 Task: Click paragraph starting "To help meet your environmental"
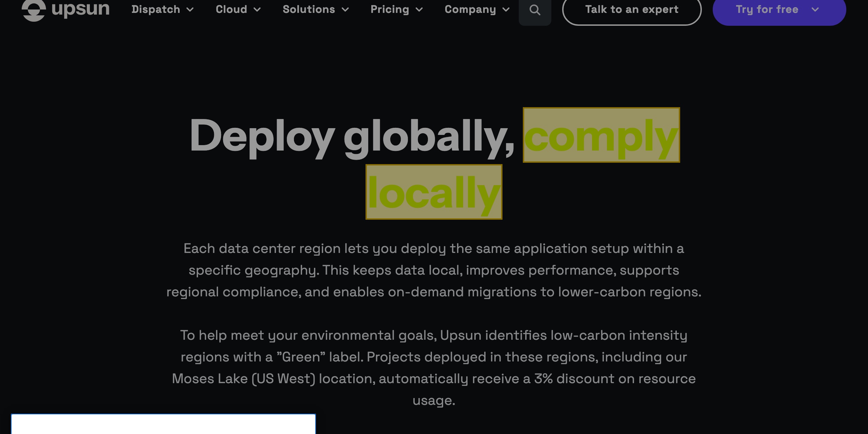(x=434, y=368)
